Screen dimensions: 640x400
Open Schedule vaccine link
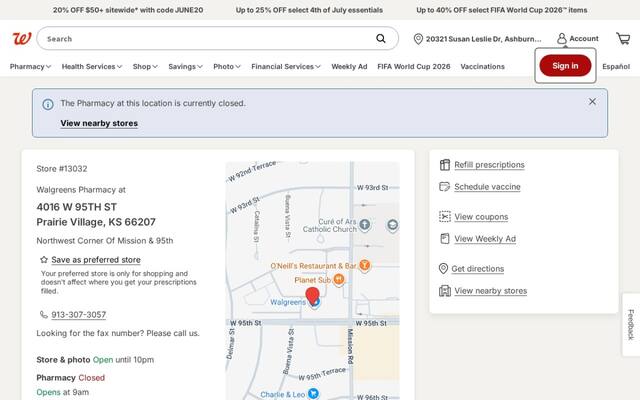click(x=487, y=187)
